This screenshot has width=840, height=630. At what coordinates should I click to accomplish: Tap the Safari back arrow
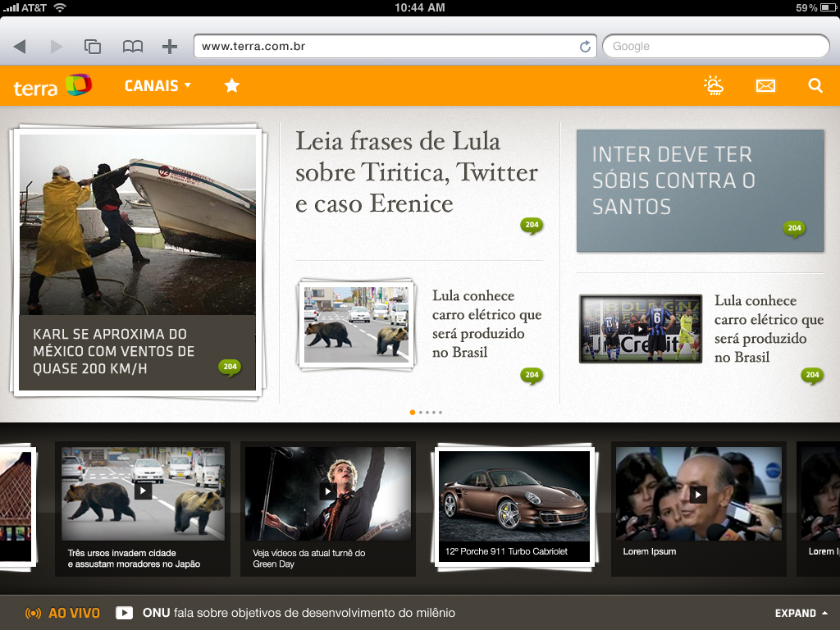[x=20, y=47]
